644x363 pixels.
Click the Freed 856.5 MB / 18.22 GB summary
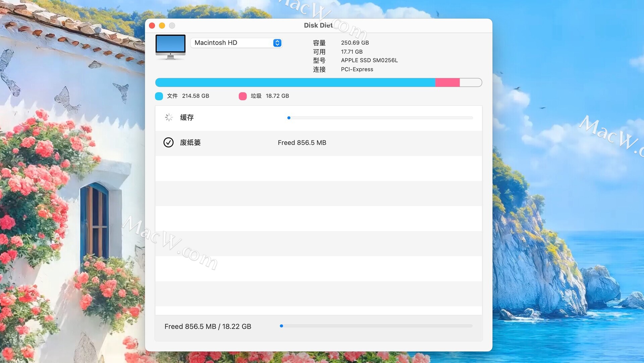208,326
